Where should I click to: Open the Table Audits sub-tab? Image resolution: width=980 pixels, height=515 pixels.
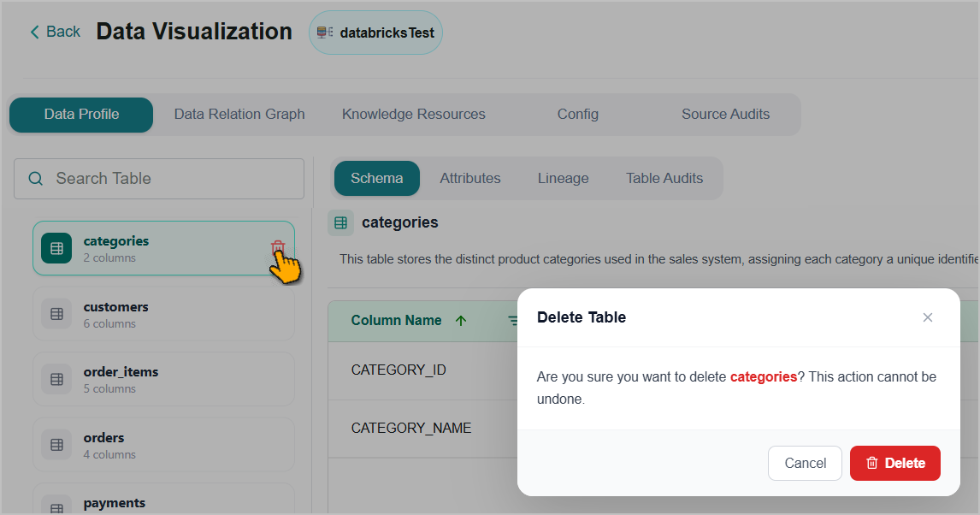pos(664,178)
